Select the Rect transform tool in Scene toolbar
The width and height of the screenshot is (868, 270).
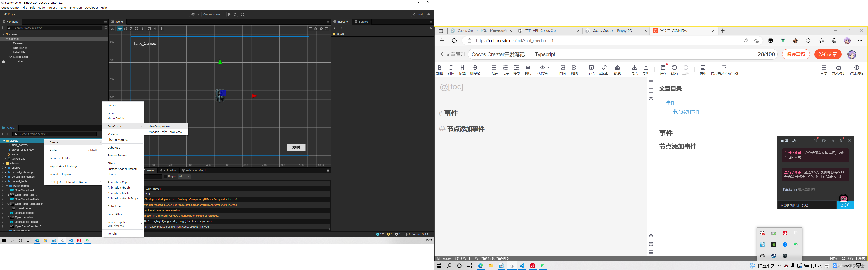click(x=136, y=29)
